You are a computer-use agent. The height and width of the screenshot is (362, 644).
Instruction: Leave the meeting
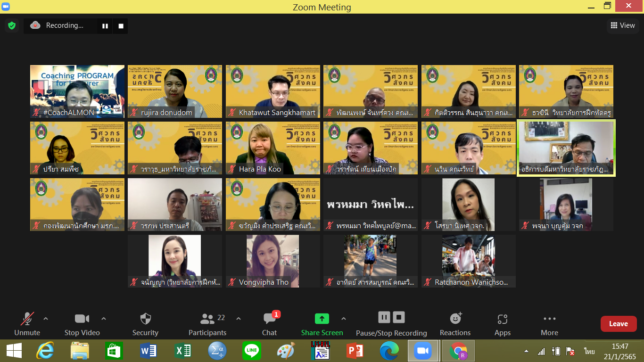point(618,324)
